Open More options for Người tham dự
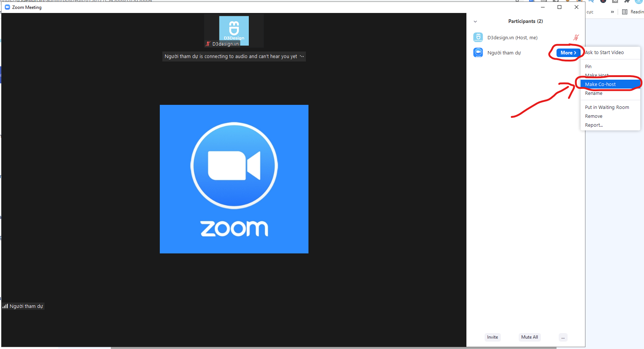Screen dimensions: 644x349 pos(568,53)
